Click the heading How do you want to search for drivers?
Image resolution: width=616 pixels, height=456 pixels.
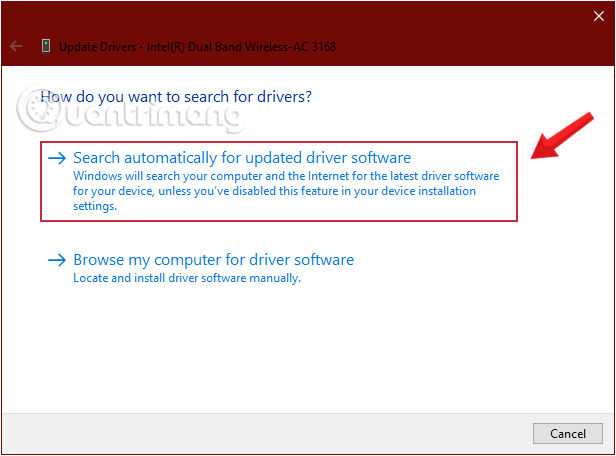coord(176,97)
